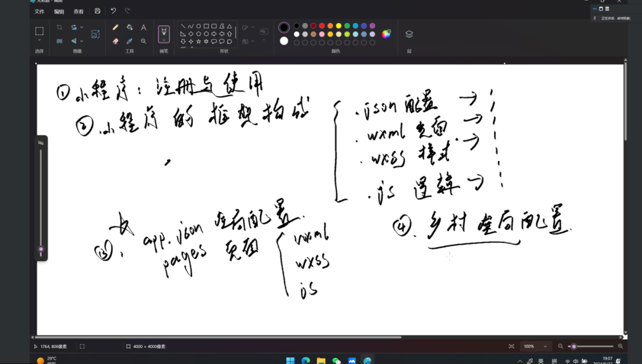Pick the Rectangle shape

tap(206, 26)
